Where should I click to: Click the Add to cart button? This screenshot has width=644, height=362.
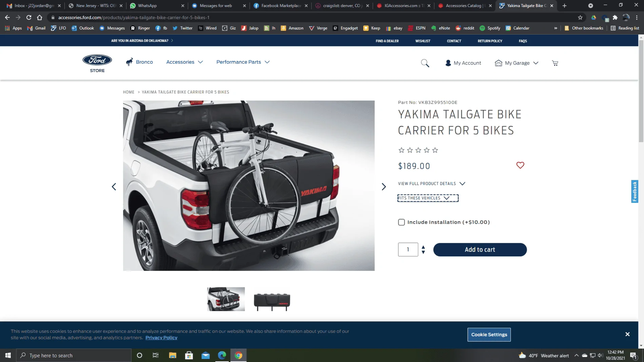[480, 250]
